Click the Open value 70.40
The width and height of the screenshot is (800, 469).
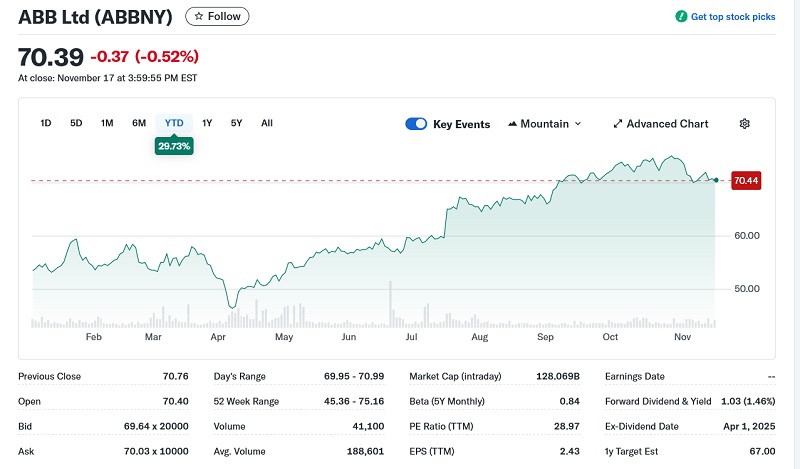(176, 402)
